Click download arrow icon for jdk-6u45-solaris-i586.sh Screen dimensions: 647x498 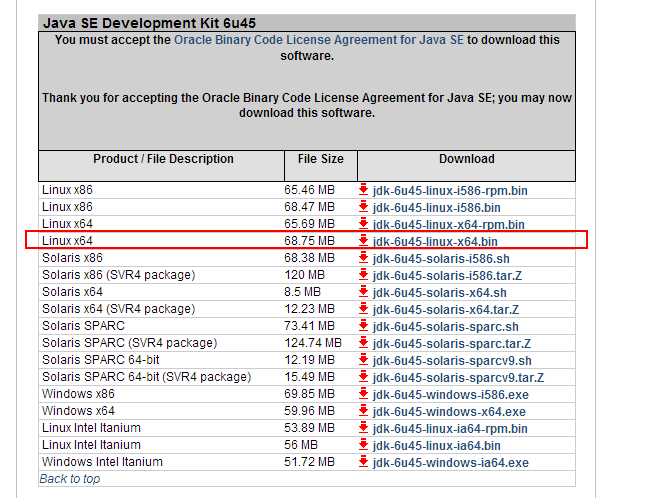[x=363, y=258]
